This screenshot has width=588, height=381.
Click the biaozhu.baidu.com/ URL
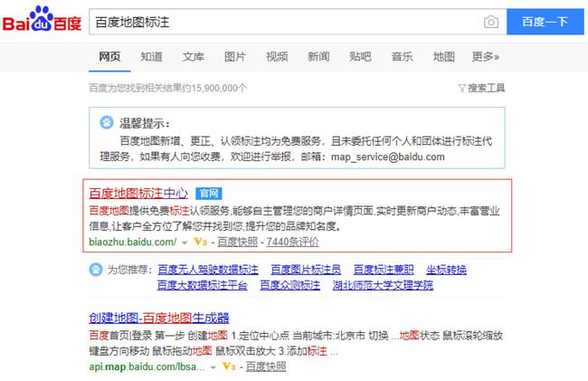[133, 242]
